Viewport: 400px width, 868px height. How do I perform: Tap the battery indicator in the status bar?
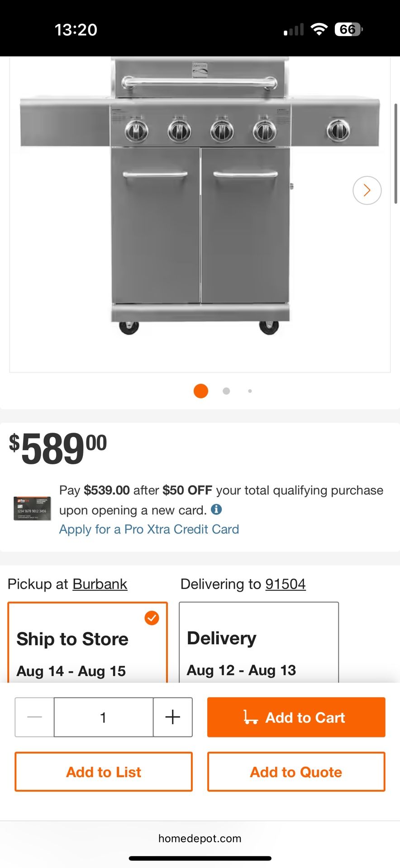pyautogui.click(x=348, y=28)
